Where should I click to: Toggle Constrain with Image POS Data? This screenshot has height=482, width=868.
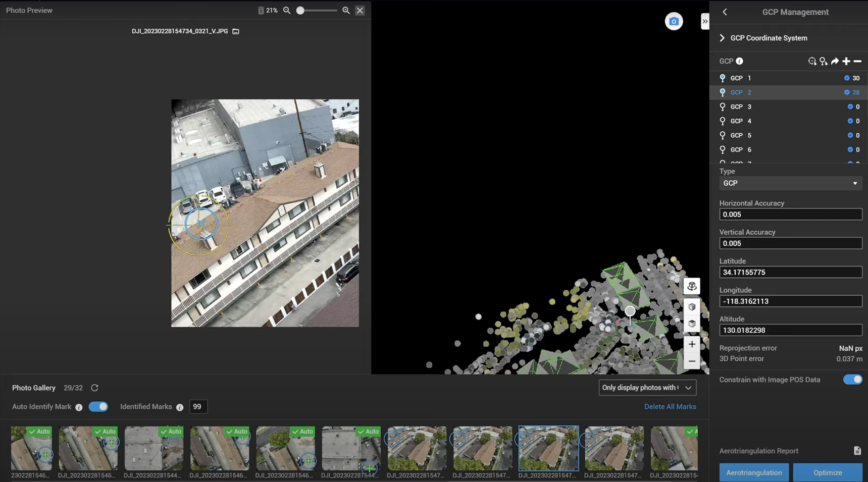tap(852, 380)
